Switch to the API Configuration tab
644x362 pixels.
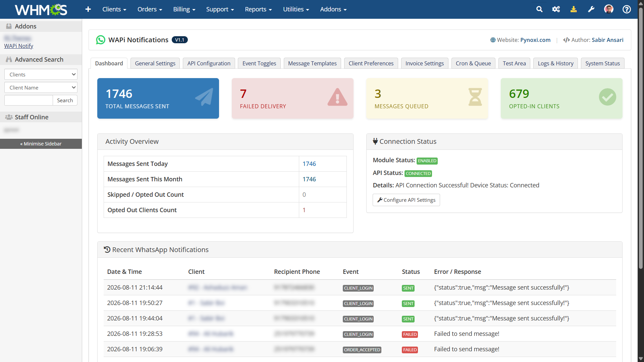coord(209,63)
